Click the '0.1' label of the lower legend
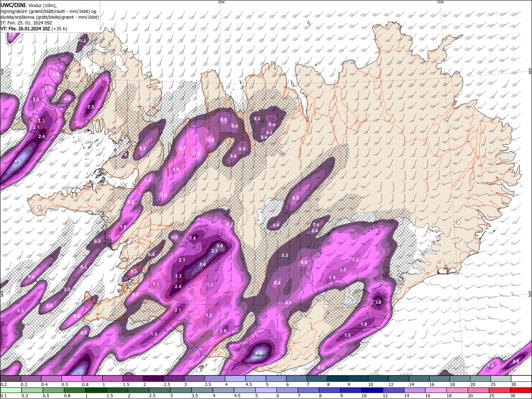The height and width of the screenshot is (399, 532). click(x=4, y=396)
